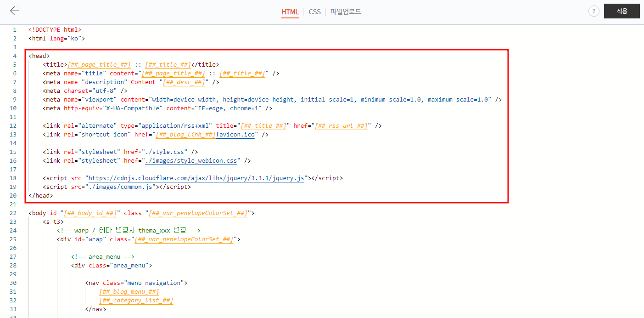Click [##_rss_url_##] variable in line 12

click(x=341, y=126)
